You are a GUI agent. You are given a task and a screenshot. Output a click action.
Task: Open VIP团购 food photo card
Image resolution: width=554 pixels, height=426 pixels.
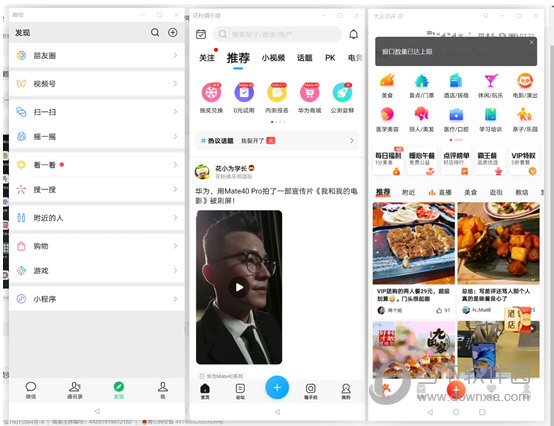[414, 243]
